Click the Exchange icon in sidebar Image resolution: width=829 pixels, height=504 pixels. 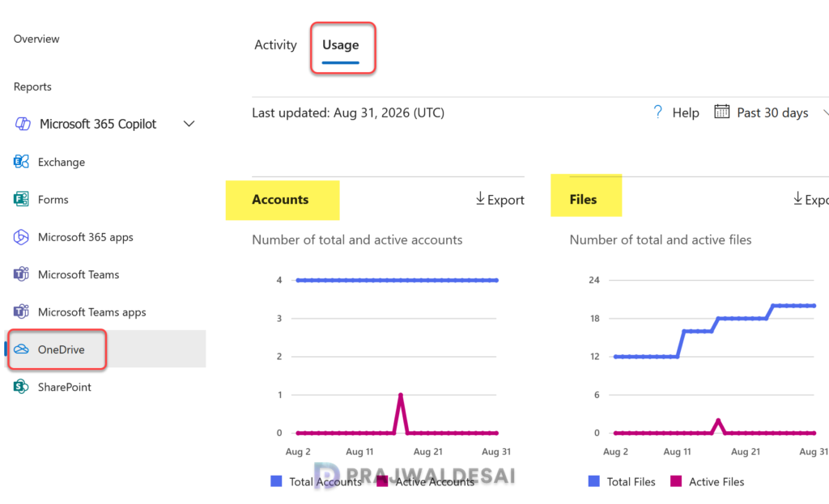21,162
